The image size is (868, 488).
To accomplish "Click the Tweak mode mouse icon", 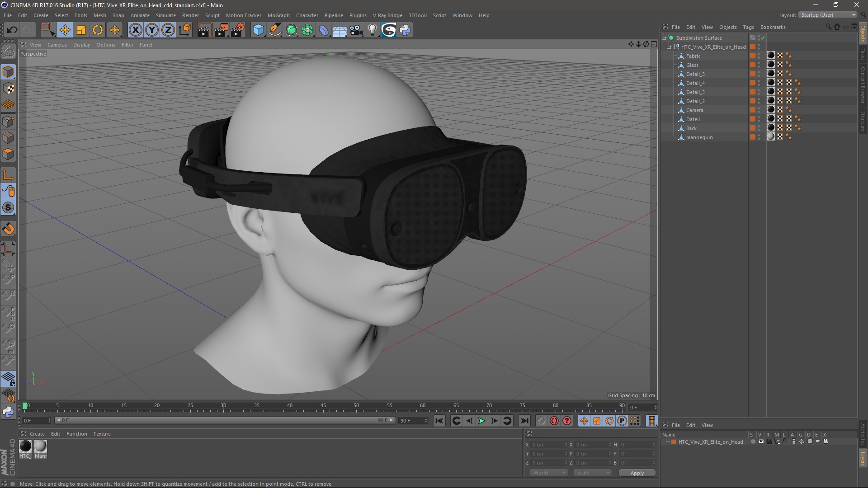I will pos(8,191).
